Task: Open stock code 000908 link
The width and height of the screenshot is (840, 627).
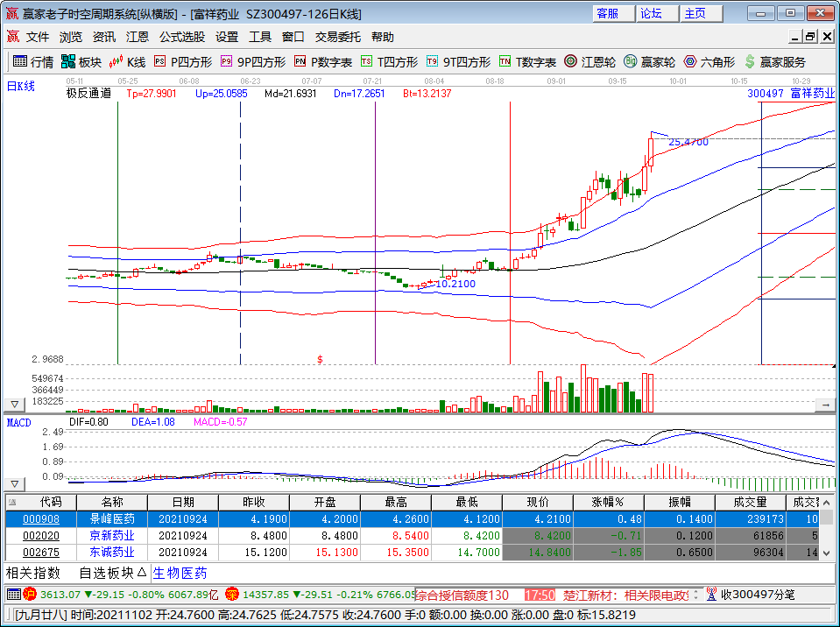Action: pos(41,518)
